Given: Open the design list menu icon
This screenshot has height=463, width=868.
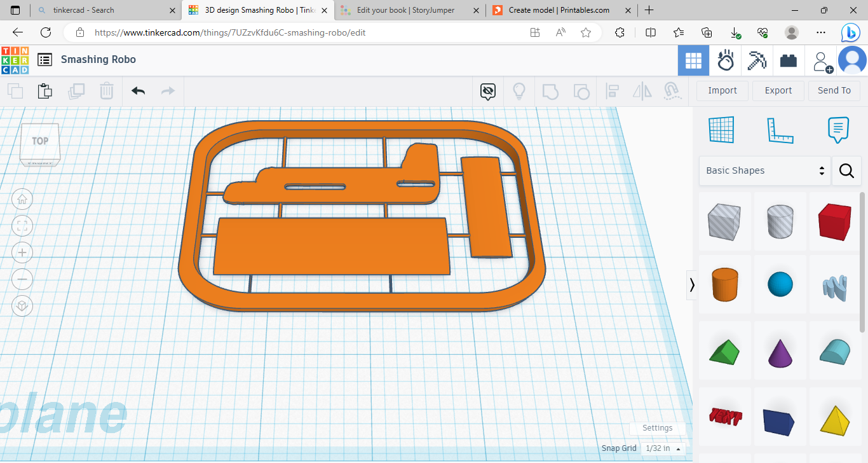Looking at the screenshot, I should pos(44,60).
